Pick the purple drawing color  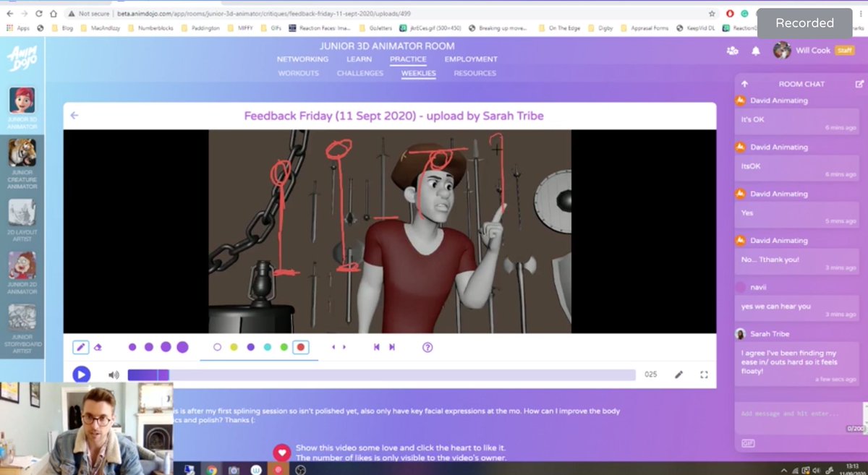tap(250, 347)
